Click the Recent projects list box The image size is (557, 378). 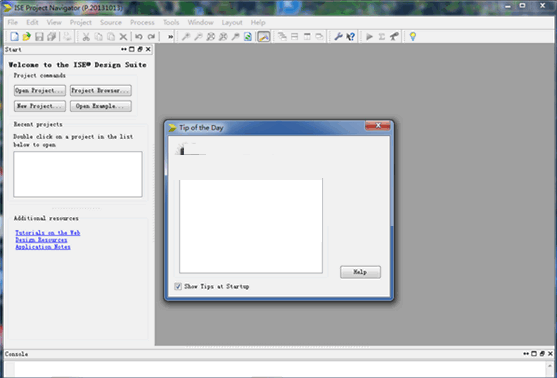click(78, 174)
